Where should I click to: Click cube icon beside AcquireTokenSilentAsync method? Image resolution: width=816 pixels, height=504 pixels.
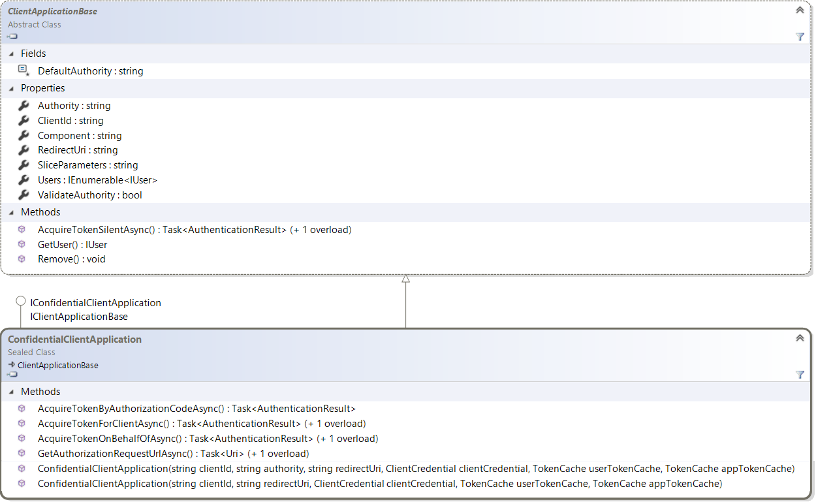click(22, 229)
